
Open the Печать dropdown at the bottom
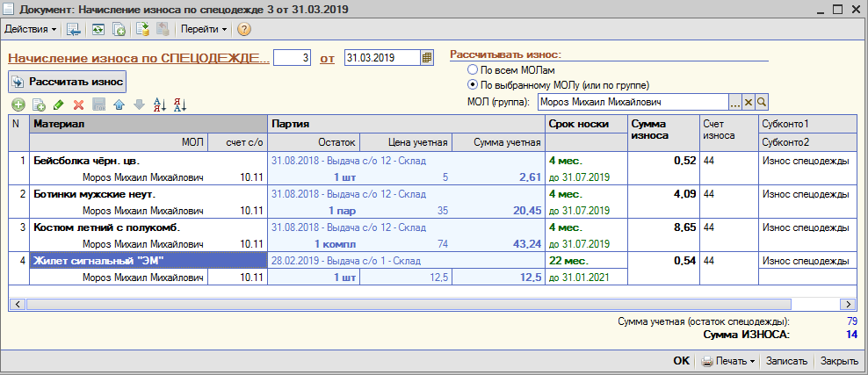click(728, 361)
